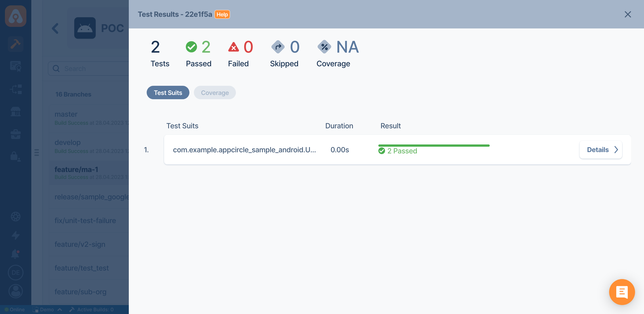Open the Enterprise Store icon
Viewport: 644px width, 314px height.
15,112
